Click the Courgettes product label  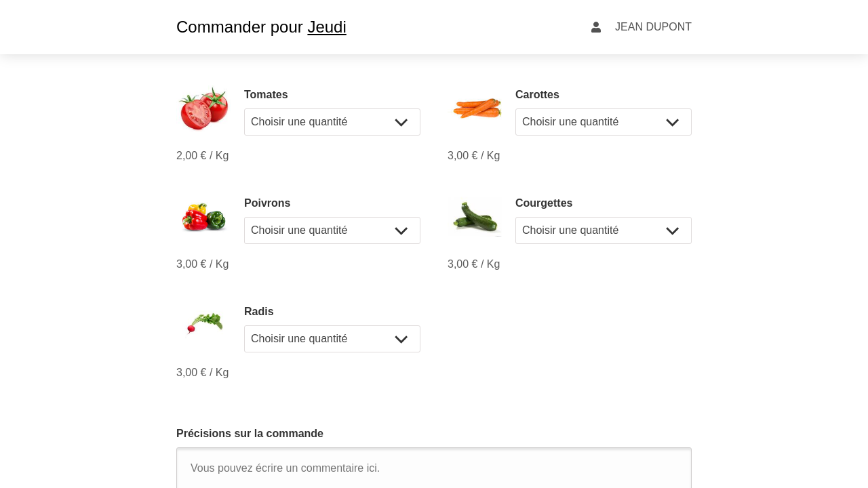[x=544, y=203]
